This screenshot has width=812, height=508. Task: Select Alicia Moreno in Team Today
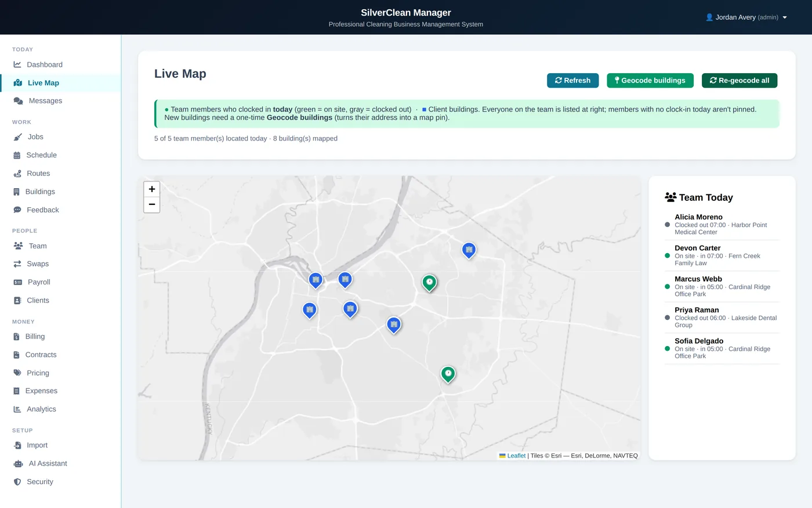[x=722, y=224]
